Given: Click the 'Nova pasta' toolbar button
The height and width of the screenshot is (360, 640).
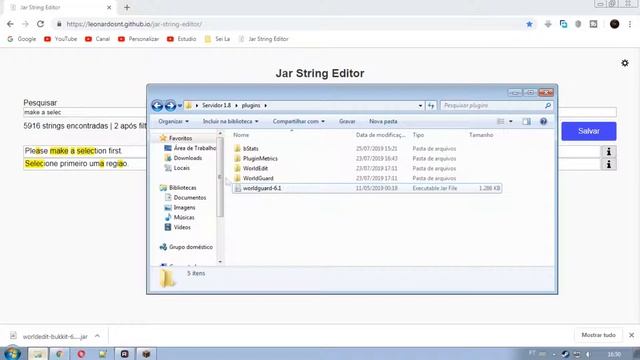Looking at the screenshot, I should [x=383, y=121].
